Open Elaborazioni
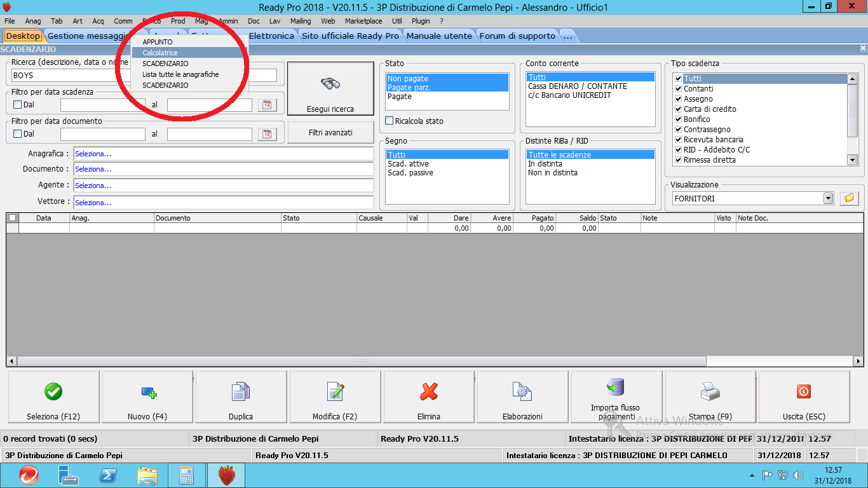Image resolution: width=868 pixels, height=488 pixels. [x=522, y=397]
